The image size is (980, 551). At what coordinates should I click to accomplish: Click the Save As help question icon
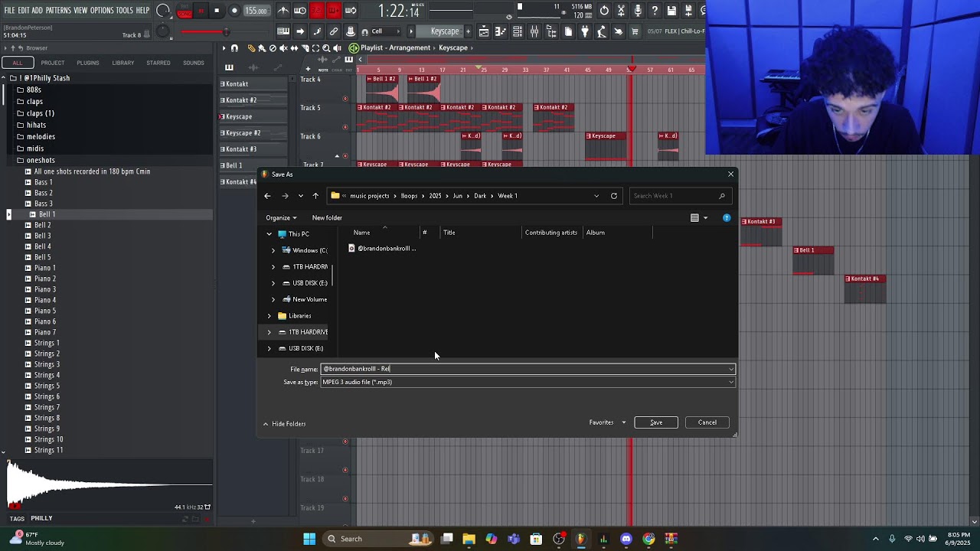click(727, 218)
